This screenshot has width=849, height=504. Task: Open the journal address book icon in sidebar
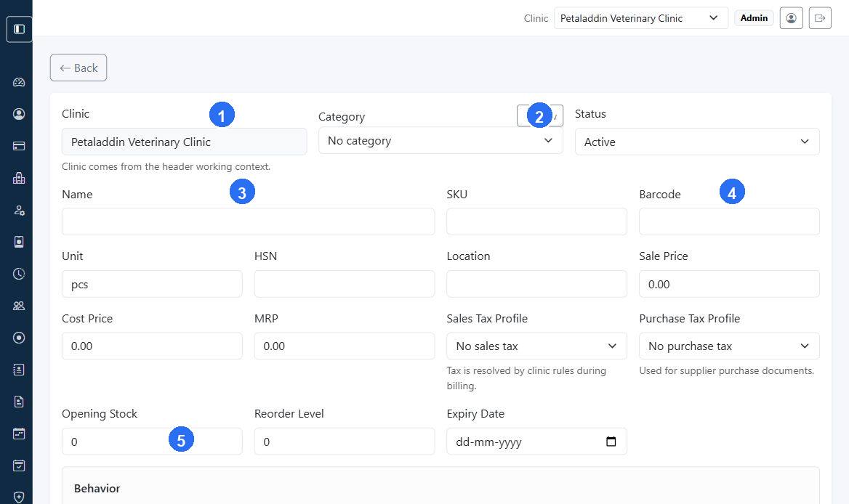19,370
